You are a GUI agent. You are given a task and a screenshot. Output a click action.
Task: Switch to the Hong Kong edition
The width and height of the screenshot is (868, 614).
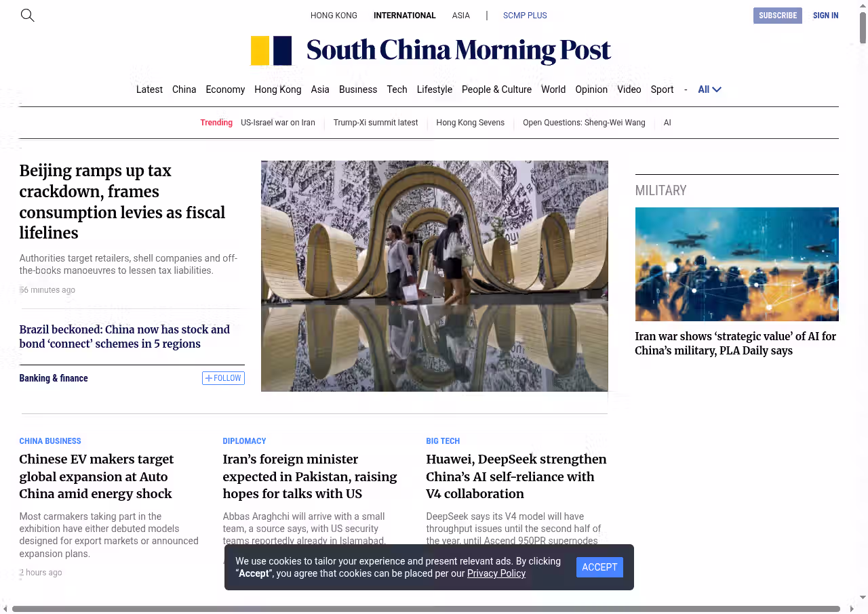click(x=334, y=16)
